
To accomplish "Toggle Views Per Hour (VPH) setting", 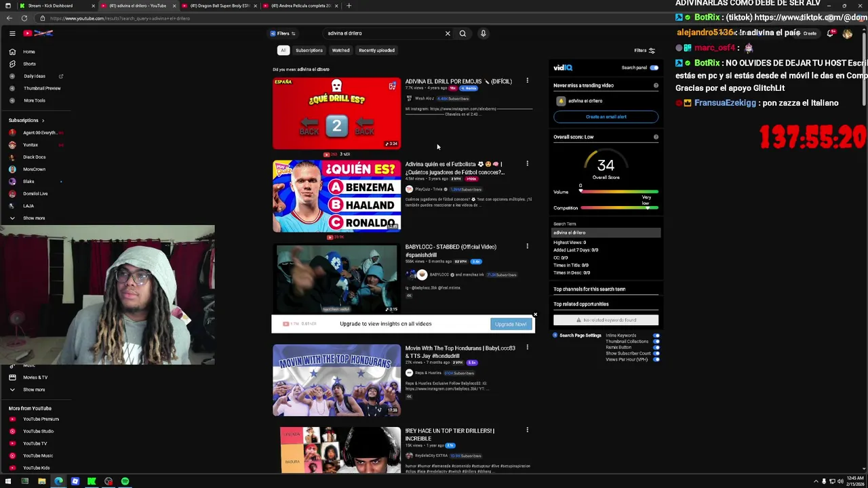I will (656, 359).
